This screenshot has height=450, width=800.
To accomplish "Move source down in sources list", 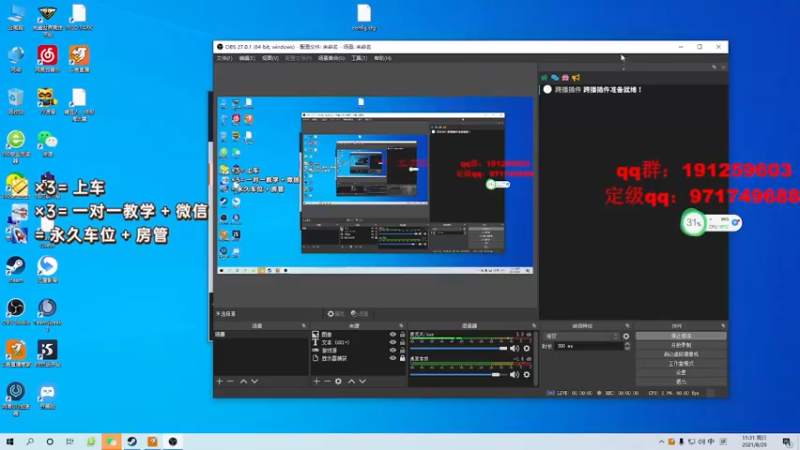I will point(362,381).
